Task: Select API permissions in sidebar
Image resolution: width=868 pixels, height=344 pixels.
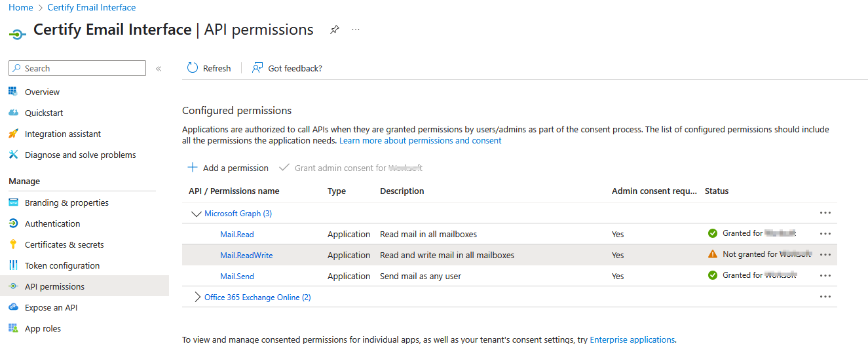Action: [85, 286]
